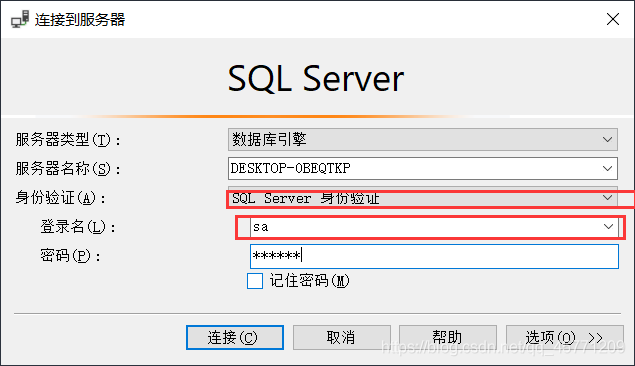Close the Connect to Server dialog

click(613, 19)
